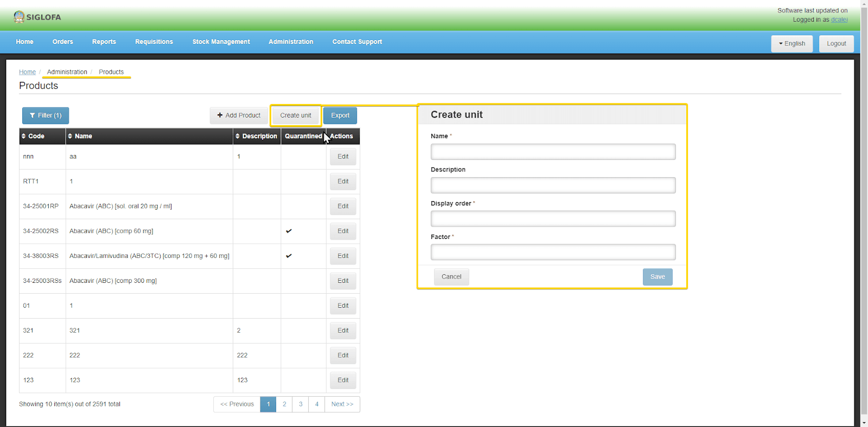
Task: Open the Filter (1) button
Action: (x=46, y=115)
